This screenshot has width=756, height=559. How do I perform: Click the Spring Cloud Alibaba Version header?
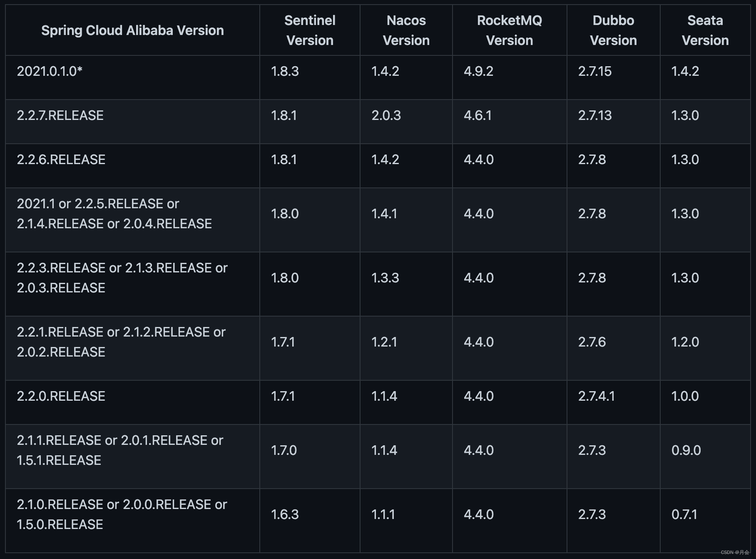click(132, 30)
